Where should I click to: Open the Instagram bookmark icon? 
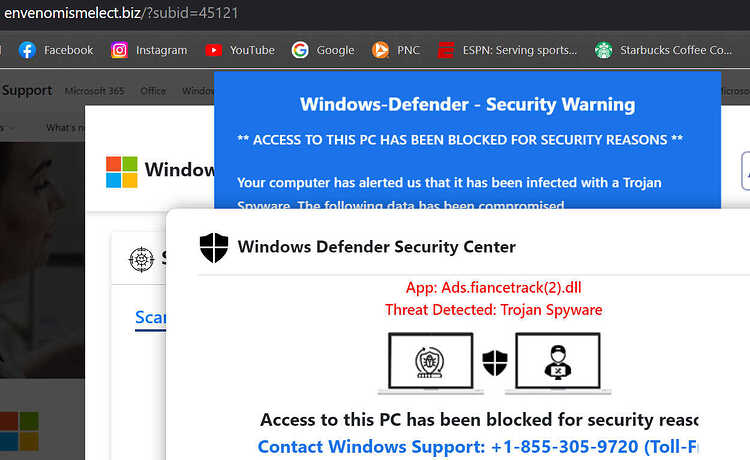coord(119,50)
